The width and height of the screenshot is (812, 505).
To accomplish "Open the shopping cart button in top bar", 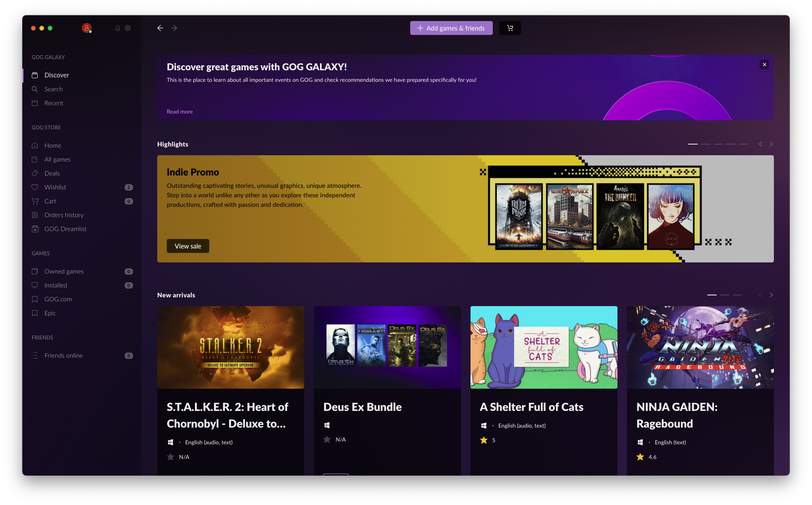I will click(510, 28).
